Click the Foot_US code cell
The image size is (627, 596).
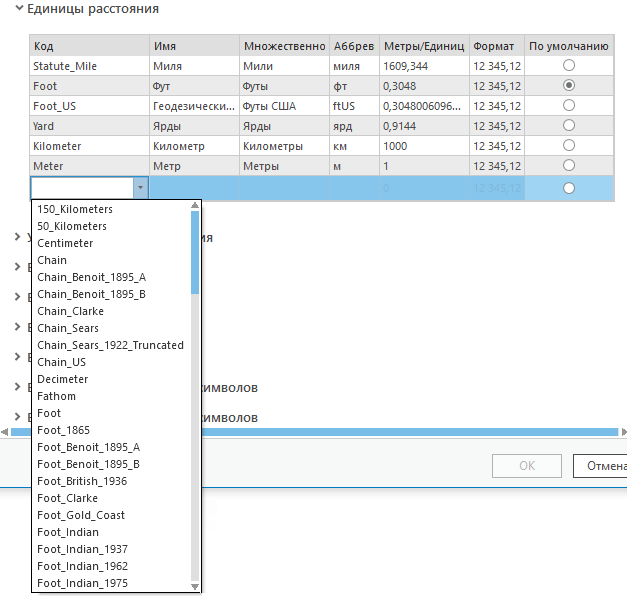click(89, 105)
